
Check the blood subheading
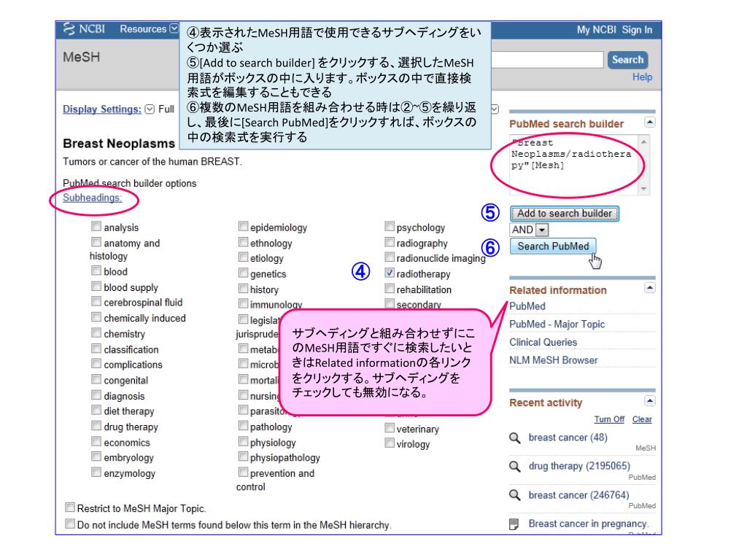click(x=96, y=270)
